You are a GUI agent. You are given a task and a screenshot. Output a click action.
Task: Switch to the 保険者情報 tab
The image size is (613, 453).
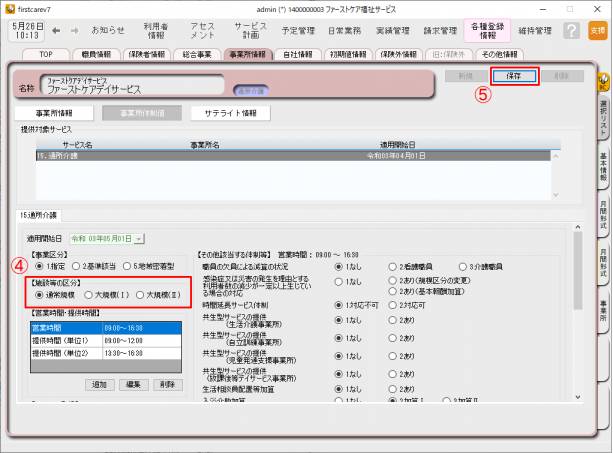149,54
